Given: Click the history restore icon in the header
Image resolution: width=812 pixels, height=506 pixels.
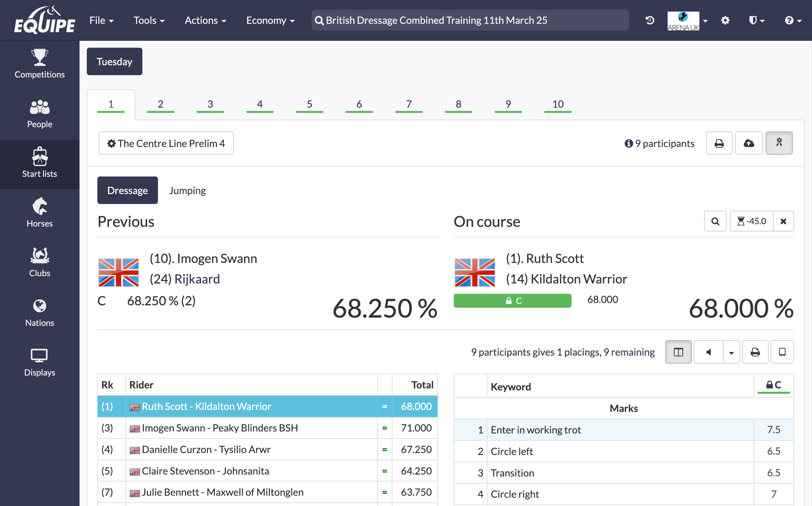Looking at the screenshot, I should (649, 21).
